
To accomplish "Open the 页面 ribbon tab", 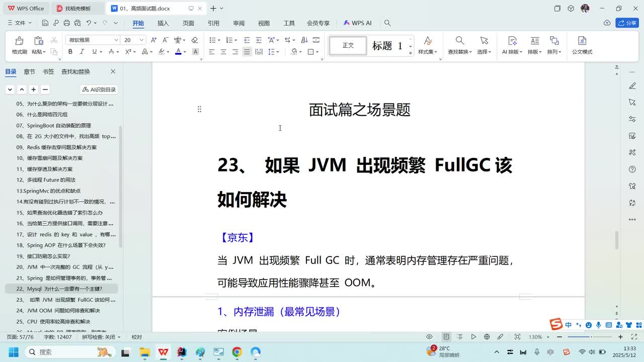I will [x=188, y=23].
